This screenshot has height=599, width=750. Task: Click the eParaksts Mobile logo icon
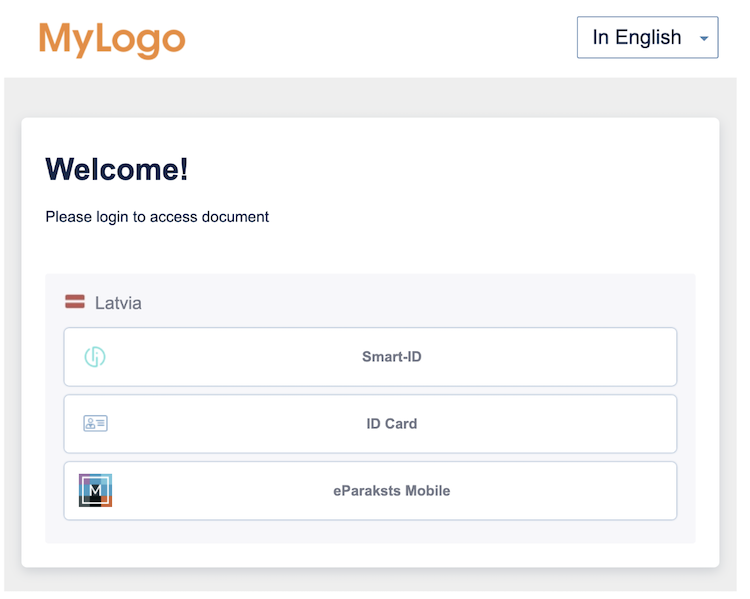point(95,490)
